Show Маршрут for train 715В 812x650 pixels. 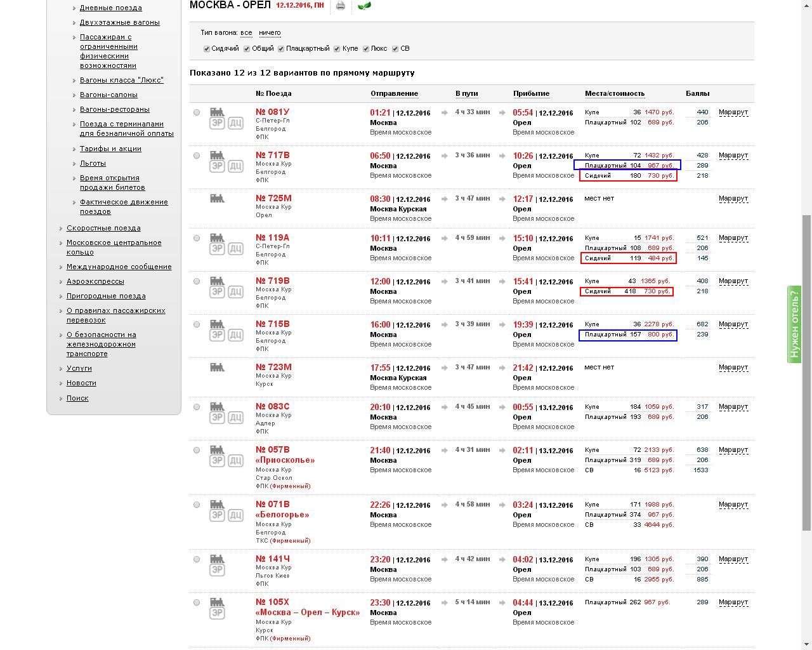733,324
